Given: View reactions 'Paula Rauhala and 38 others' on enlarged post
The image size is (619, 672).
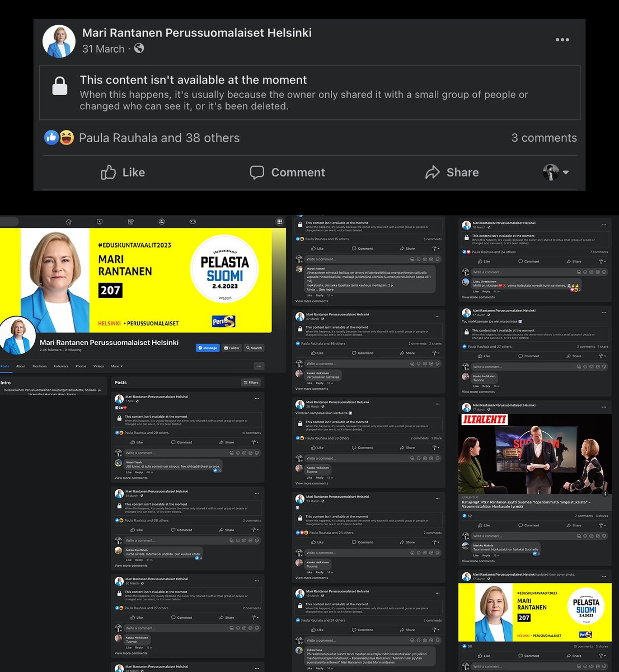Looking at the screenshot, I should (x=159, y=138).
